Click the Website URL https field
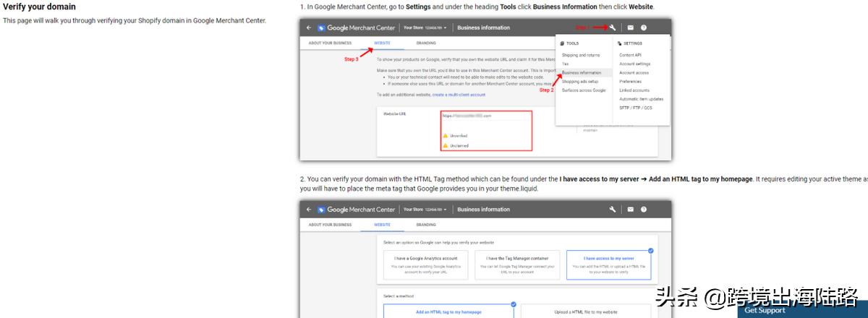The height and width of the screenshot is (318, 868). click(x=486, y=116)
